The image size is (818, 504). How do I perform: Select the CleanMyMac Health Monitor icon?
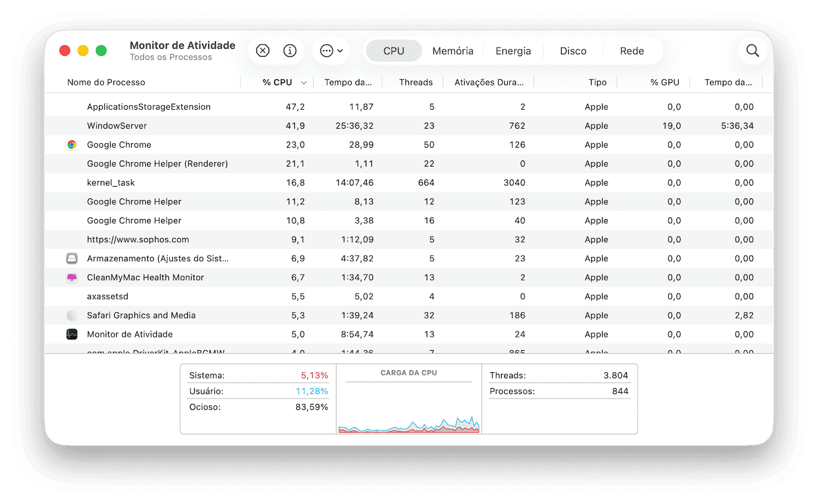pyautogui.click(x=72, y=277)
